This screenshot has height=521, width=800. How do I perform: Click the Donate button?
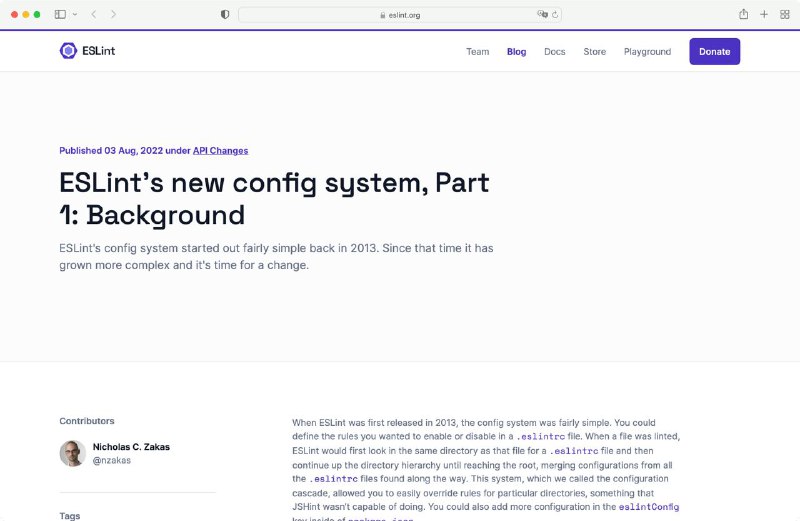714,52
